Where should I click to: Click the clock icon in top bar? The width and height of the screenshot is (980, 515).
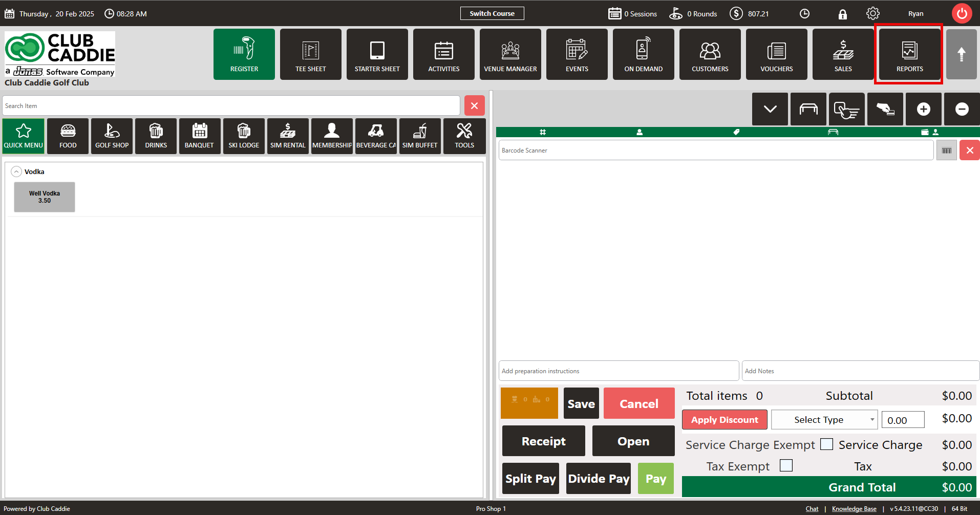click(805, 14)
